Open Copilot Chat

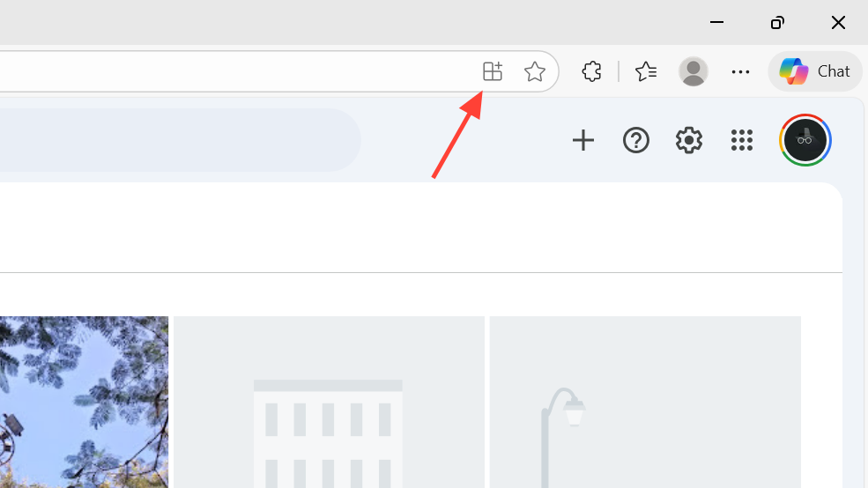pos(815,71)
